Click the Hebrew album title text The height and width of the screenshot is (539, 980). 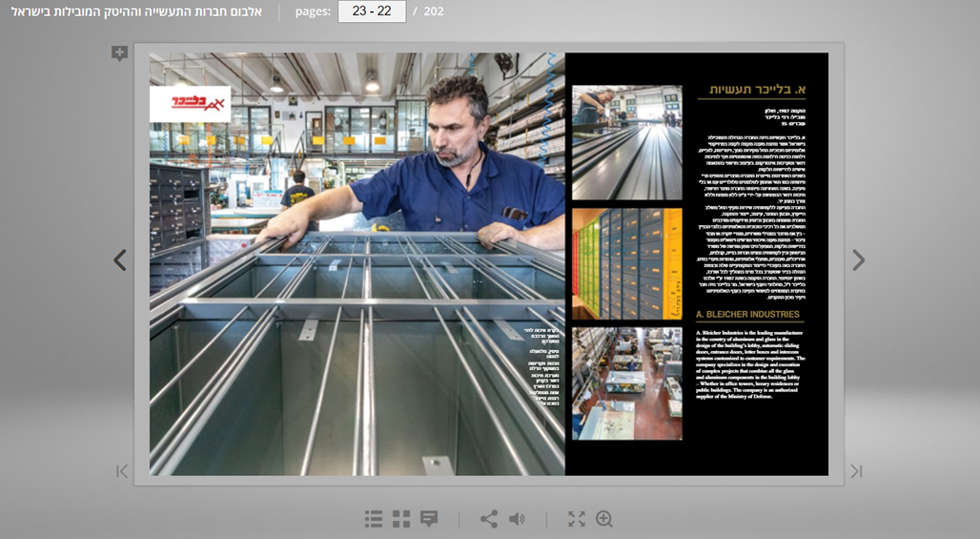136,11
